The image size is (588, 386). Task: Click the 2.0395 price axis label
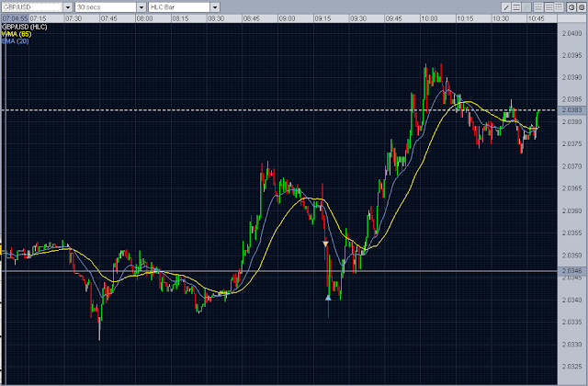pos(571,55)
